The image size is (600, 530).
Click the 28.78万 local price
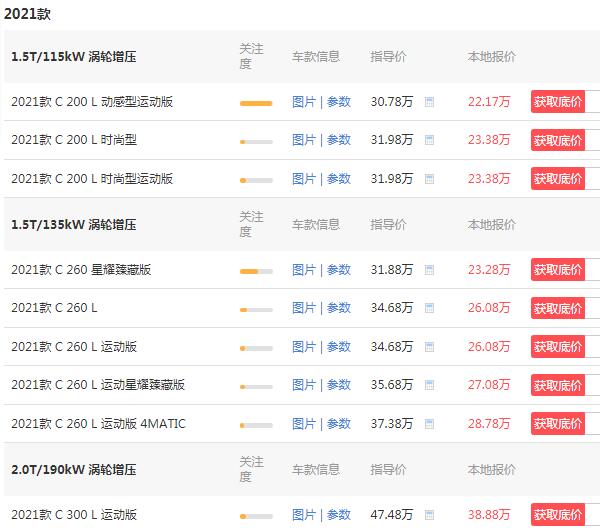[489, 424]
